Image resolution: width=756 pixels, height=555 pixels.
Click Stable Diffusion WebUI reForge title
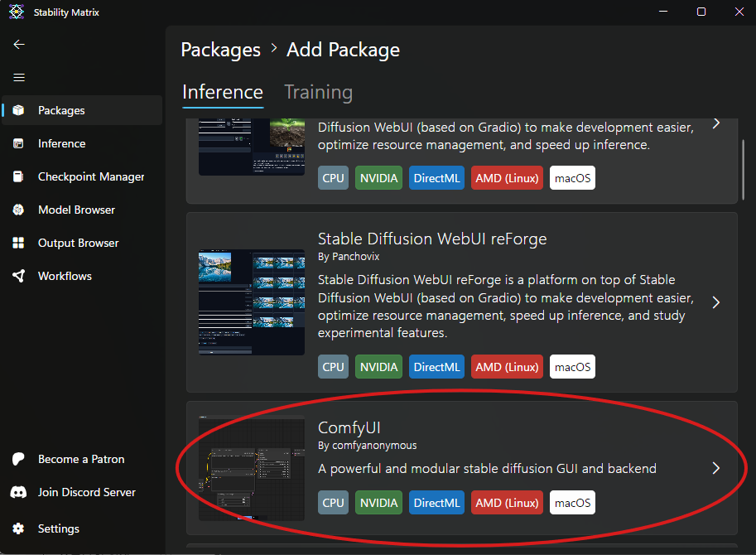(x=432, y=239)
